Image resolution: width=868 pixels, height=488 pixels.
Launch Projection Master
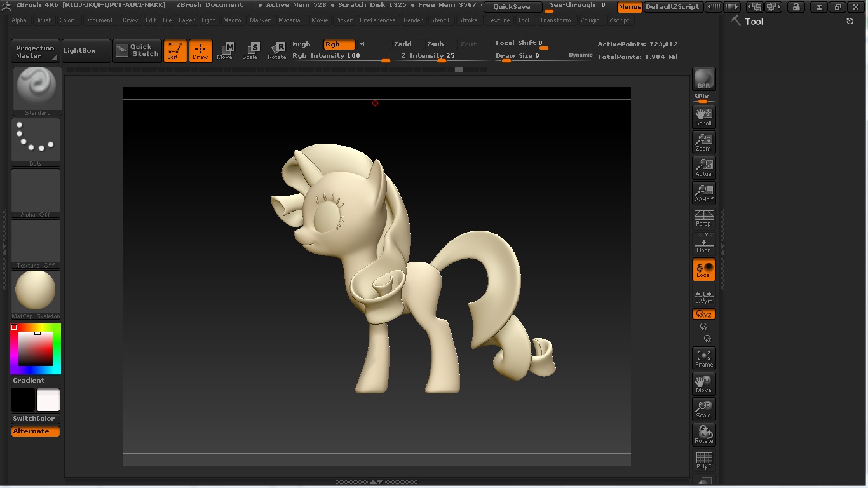coord(35,51)
